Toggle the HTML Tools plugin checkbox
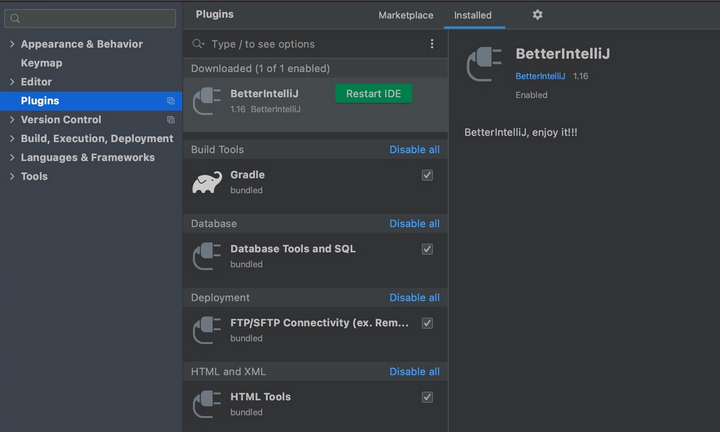The width and height of the screenshot is (720, 432). pyautogui.click(x=427, y=397)
